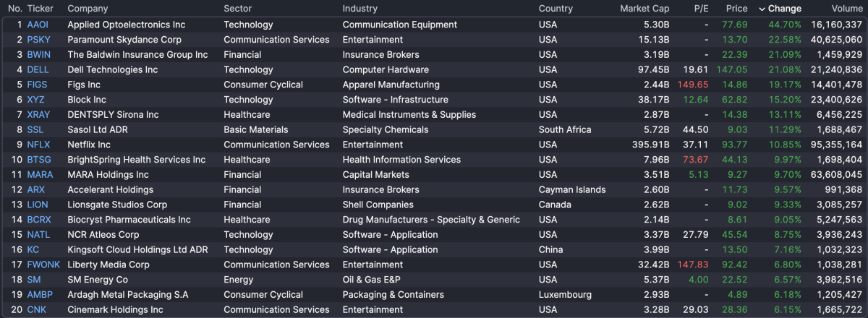The height and width of the screenshot is (318, 868).
Task: Click the CNK ticker symbol
Action: [x=36, y=310]
